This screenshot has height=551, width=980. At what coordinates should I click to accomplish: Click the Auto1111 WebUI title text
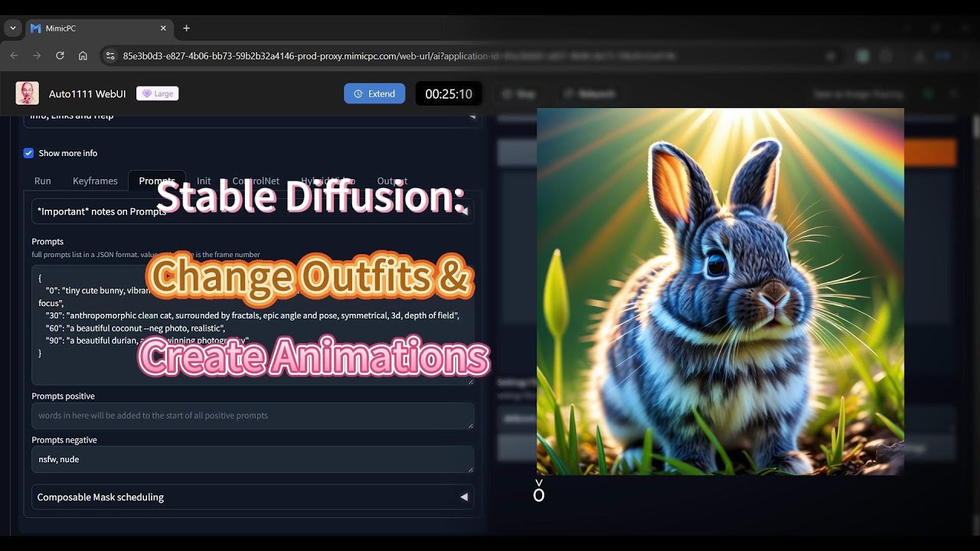pyautogui.click(x=87, y=93)
